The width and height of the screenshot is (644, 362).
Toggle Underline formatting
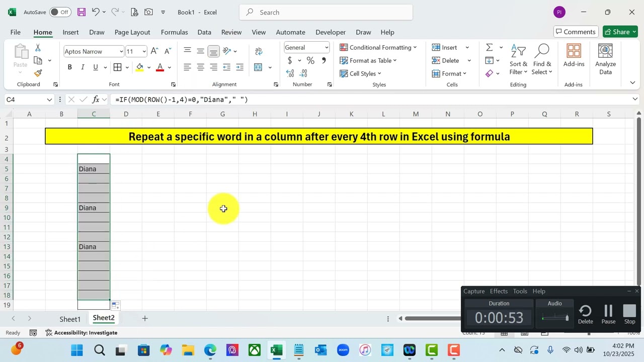click(x=96, y=67)
